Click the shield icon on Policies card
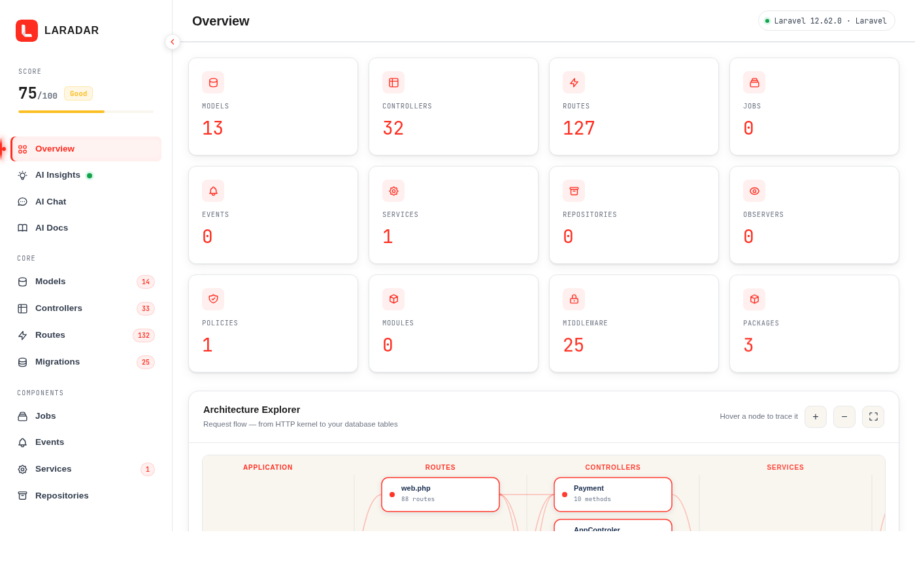 point(213,299)
